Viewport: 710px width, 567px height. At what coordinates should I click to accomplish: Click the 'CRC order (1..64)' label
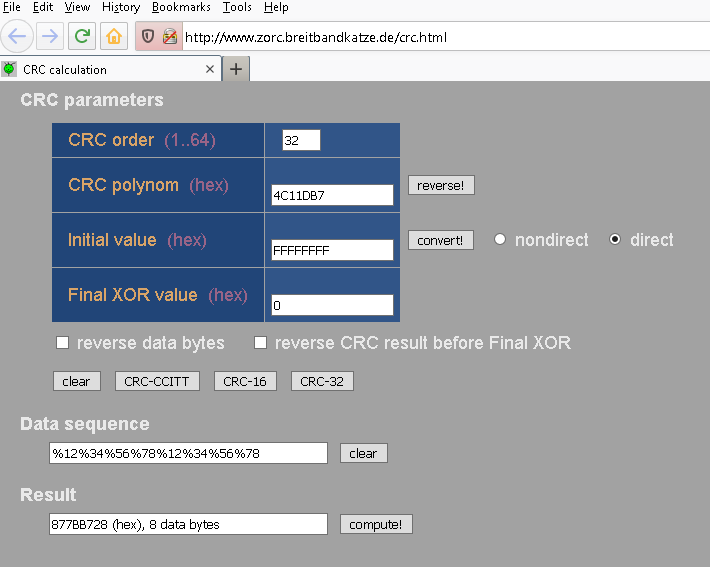(x=142, y=140)
